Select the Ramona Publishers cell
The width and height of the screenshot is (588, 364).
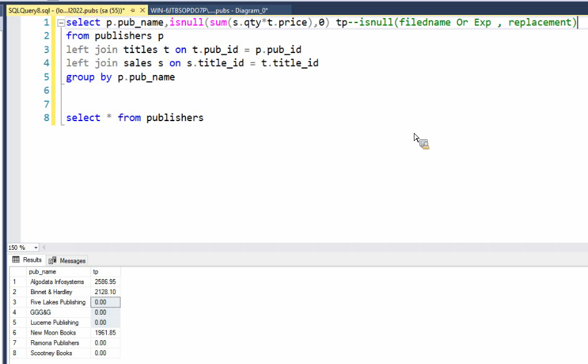click(59, 343)
